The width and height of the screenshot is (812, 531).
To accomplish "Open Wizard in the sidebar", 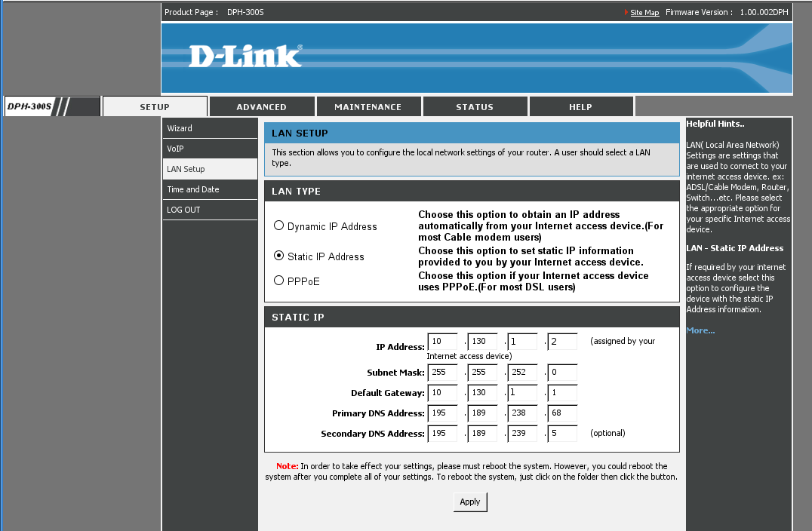I will [x=180, y=128].
